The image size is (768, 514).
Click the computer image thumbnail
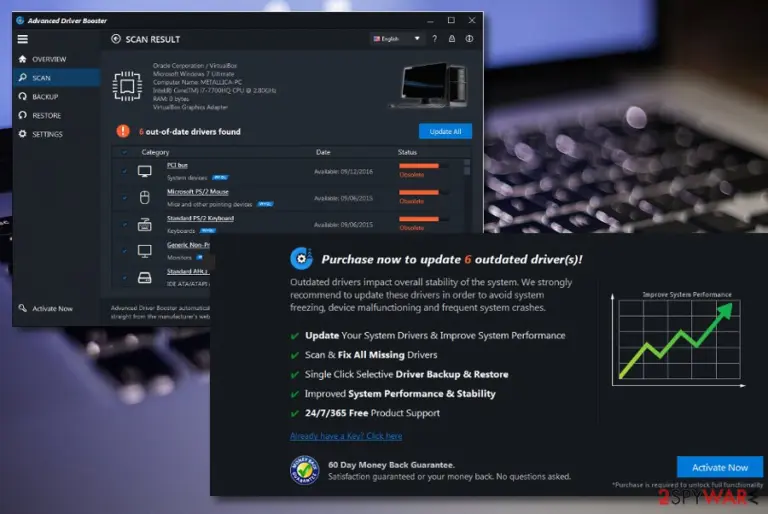point(430,85)
